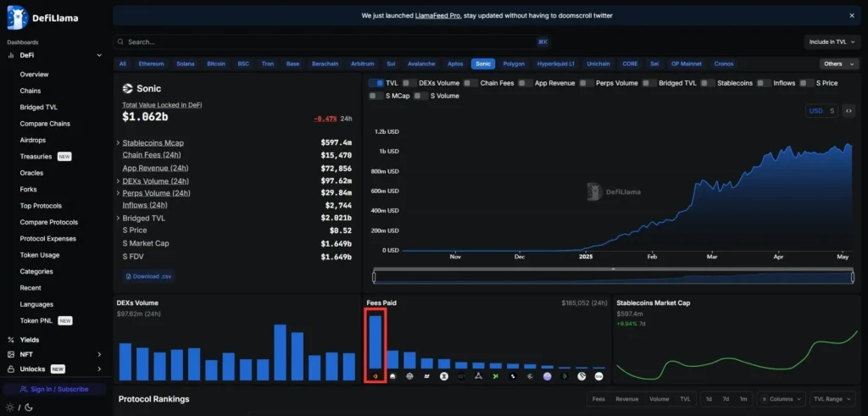
Task: Click Download .csv button
Action: (149, 276)
